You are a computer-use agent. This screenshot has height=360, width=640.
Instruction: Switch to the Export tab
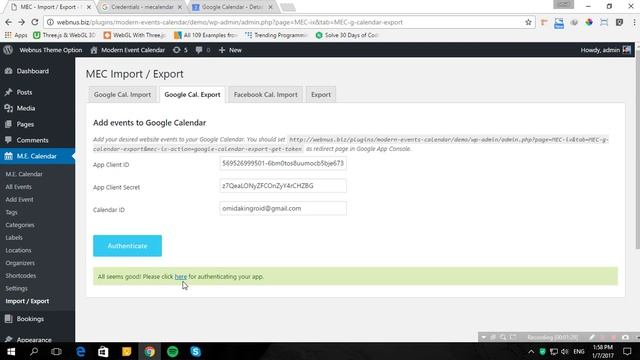click(x=321, y=94)
